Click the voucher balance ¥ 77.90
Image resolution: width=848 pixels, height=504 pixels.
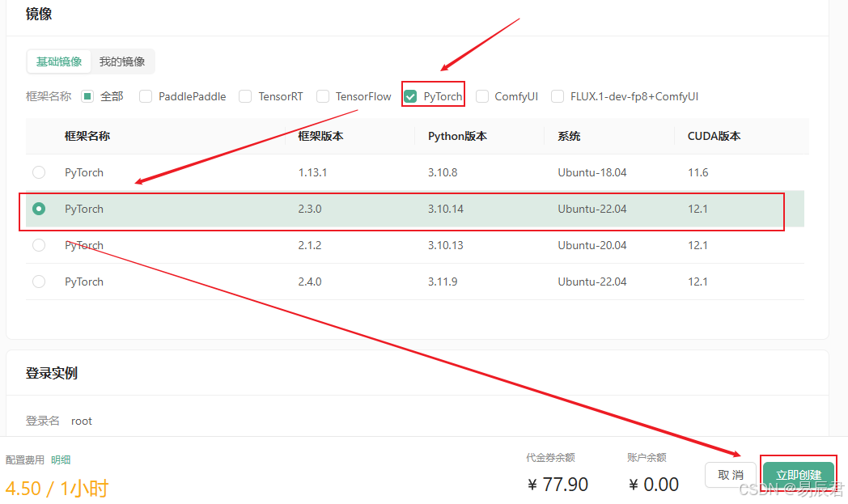pos(558,484)
